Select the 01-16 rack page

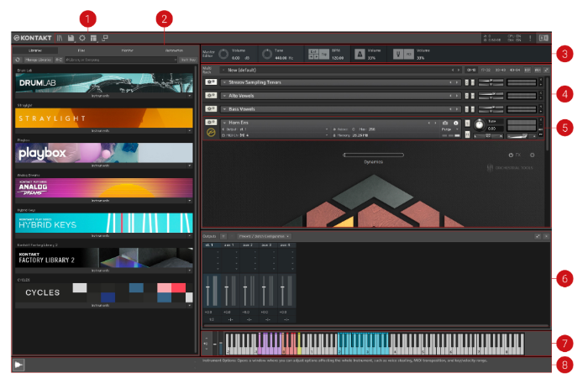click(x=471, y=70)
